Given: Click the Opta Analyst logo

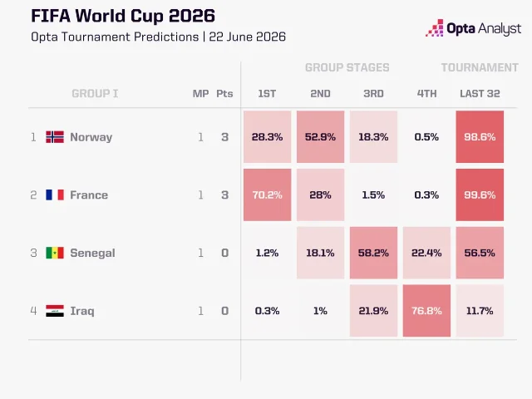Looking at the screenshot, I should click(473, 28).
